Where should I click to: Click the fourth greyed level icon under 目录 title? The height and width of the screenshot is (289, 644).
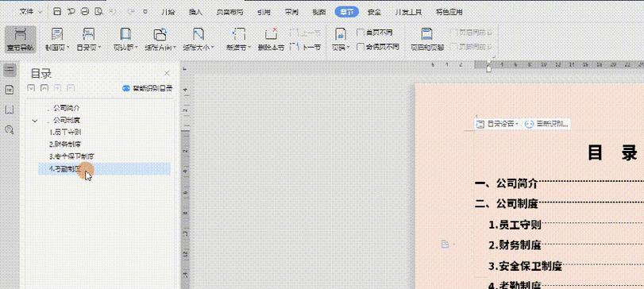pyautogui.click(x=71, y=88)
